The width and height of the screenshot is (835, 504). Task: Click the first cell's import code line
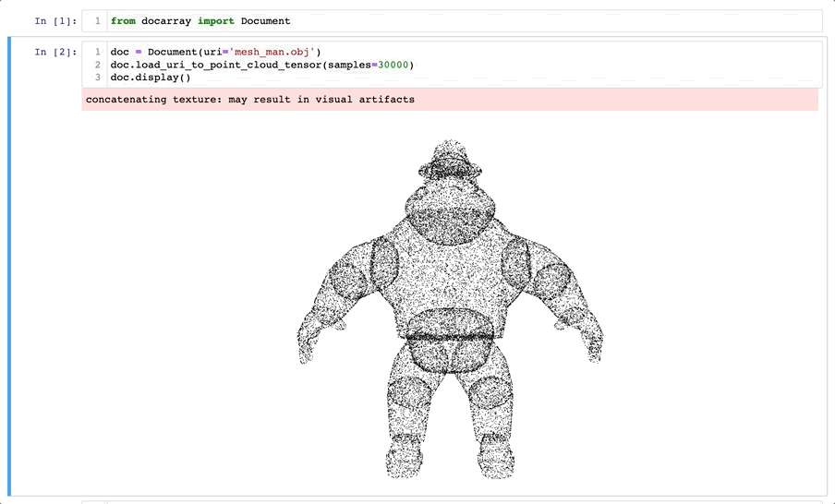click(200, 21)
